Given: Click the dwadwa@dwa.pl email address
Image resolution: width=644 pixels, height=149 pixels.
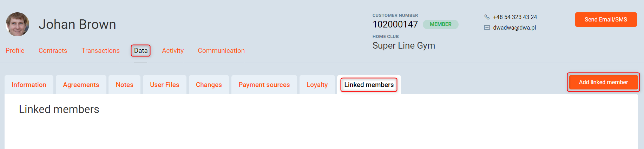Looking at the screenshot, I should (514, 27).
